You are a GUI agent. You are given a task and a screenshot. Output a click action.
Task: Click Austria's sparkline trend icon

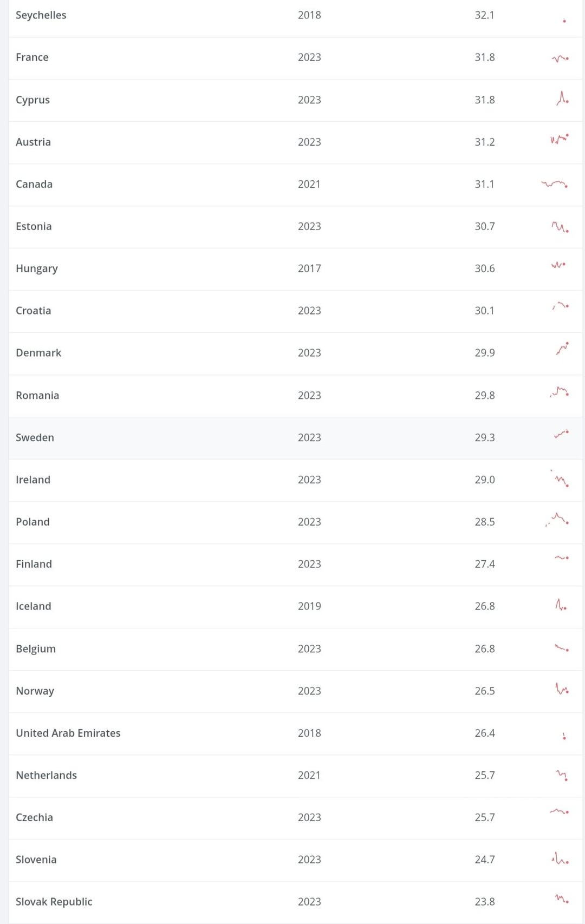pos(559,140)
